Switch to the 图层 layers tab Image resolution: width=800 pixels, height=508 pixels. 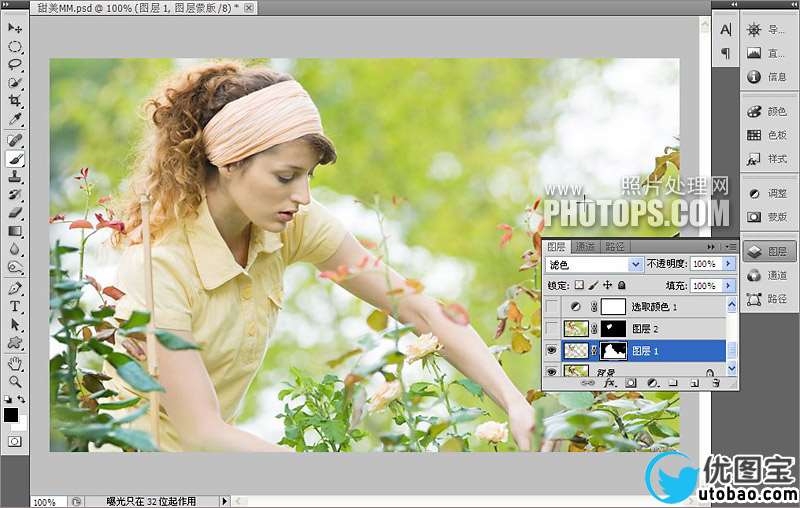[x=556, y=247]
